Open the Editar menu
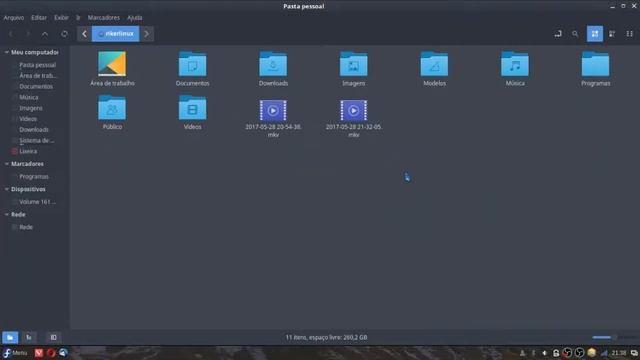 pyautogui.click(x=39, y=18)
